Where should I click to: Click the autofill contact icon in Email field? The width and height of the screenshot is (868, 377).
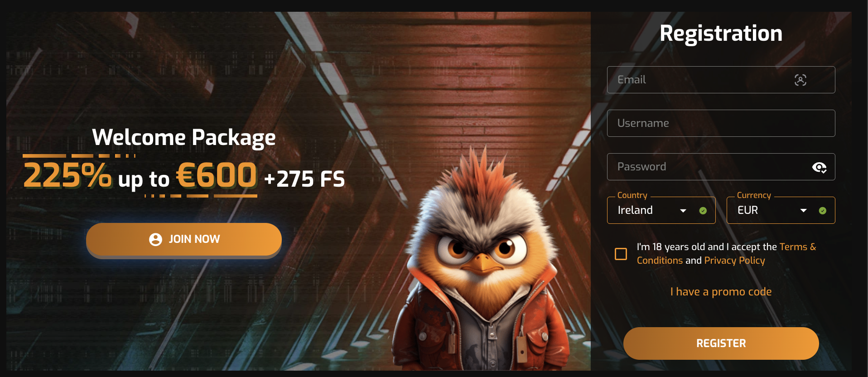800,80
